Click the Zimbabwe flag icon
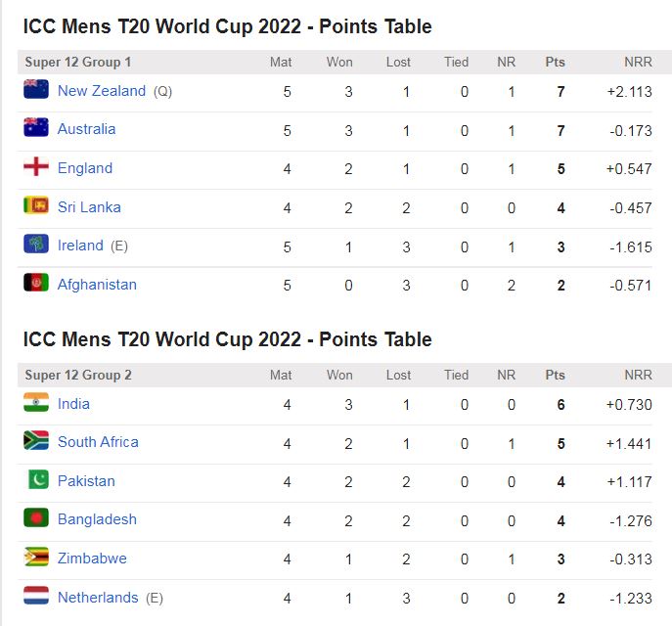 (x=36, y=558)
